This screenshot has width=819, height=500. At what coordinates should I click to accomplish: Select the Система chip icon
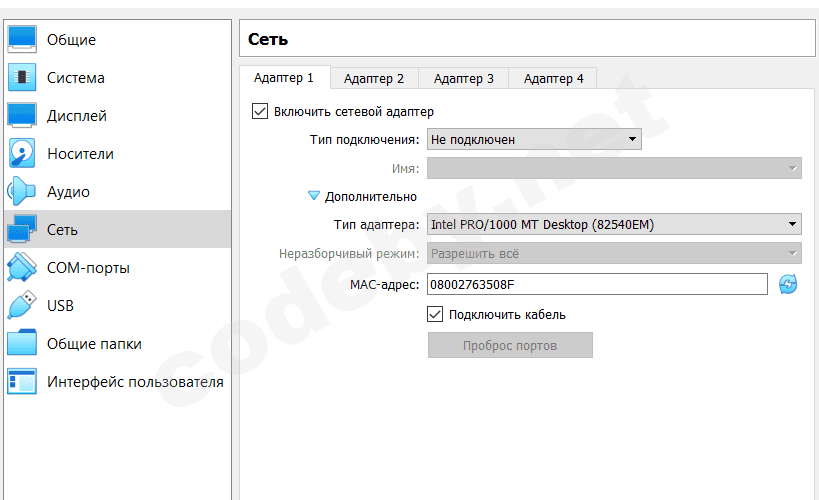click(x=22, y=77)
